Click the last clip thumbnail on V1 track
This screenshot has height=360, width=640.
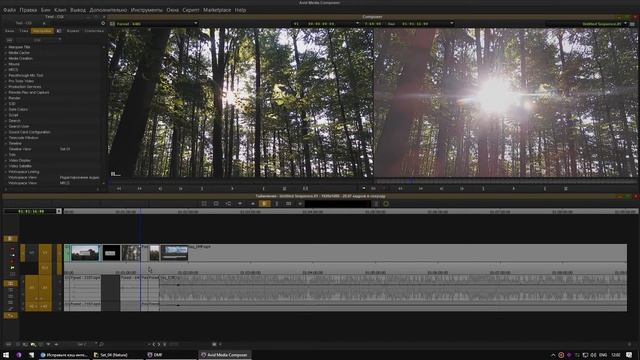(x=174, y=253)
